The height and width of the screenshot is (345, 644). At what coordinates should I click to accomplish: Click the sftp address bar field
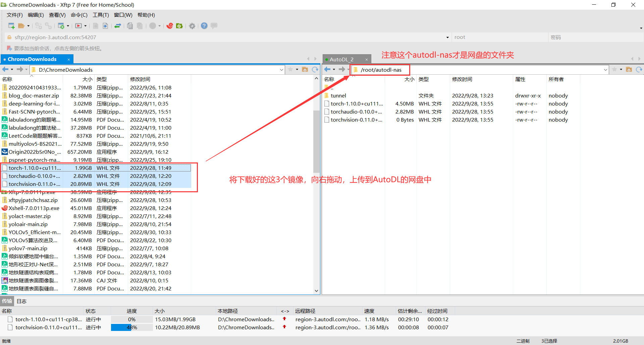coord(228,37)
